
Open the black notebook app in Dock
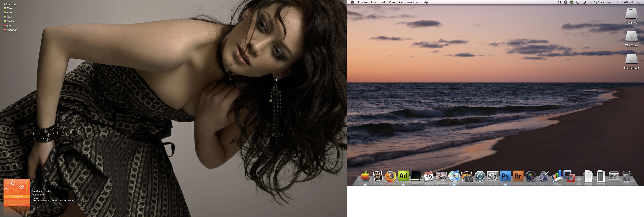click(x=416, y=176)
